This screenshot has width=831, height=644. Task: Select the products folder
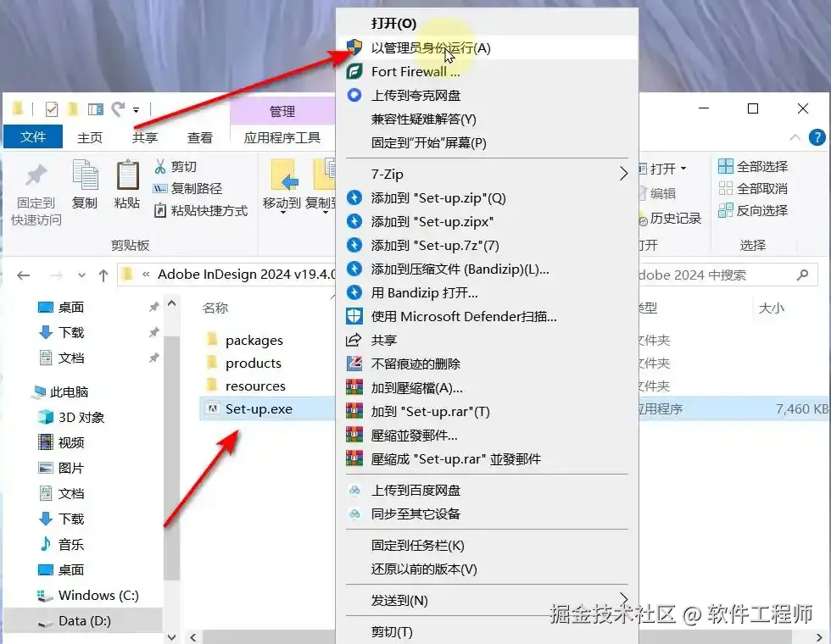pyautogui.click(x=254, y=364)
